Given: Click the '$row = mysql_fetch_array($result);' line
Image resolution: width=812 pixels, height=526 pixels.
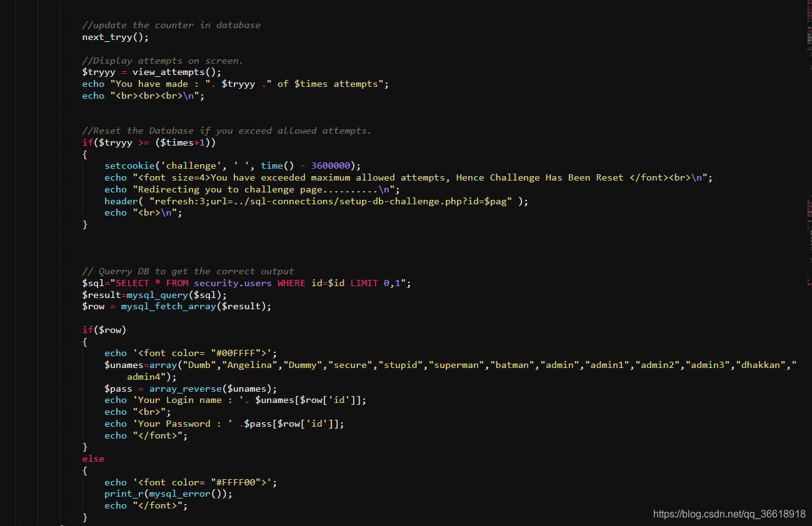Looking at the screenshot, I should (177, 306).
